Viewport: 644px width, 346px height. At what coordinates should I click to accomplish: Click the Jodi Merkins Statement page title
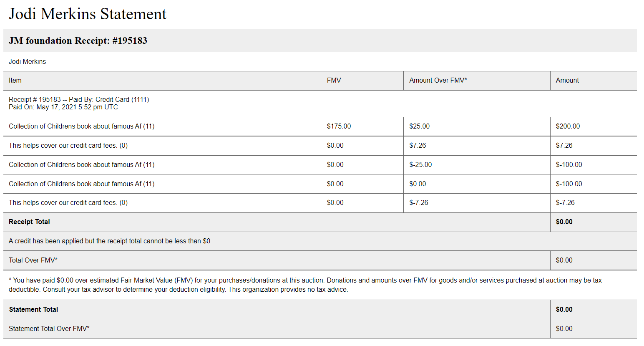click(88, 14)
